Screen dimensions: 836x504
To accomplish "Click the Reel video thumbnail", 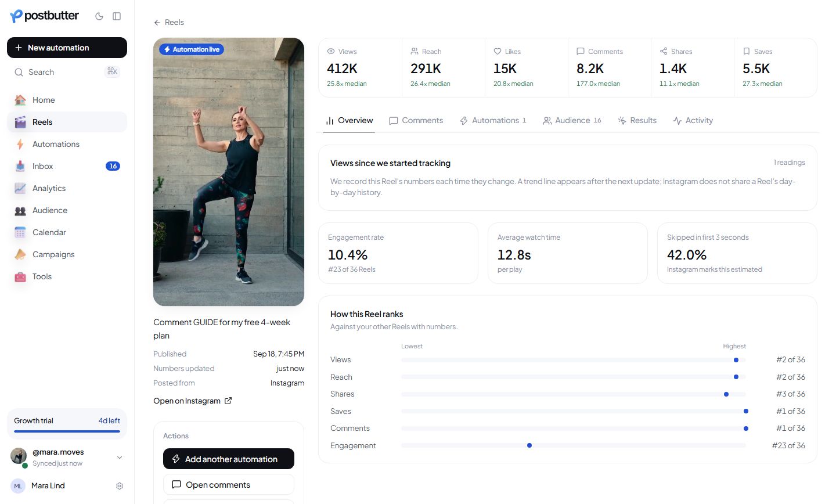I will point(229,172).
